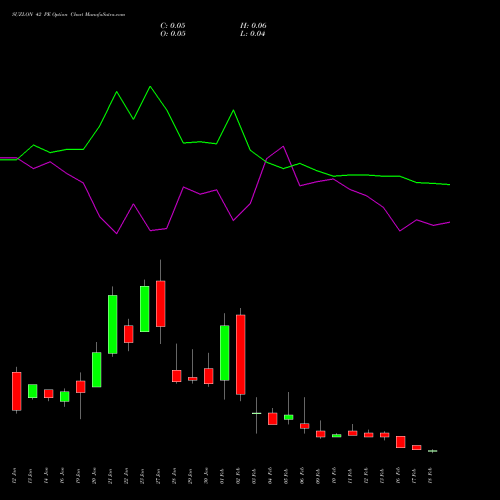Image resolution: width=500 pixels, height=500 pixels.
Task: Click the 18 Feb date axis label
Action: 430,476
